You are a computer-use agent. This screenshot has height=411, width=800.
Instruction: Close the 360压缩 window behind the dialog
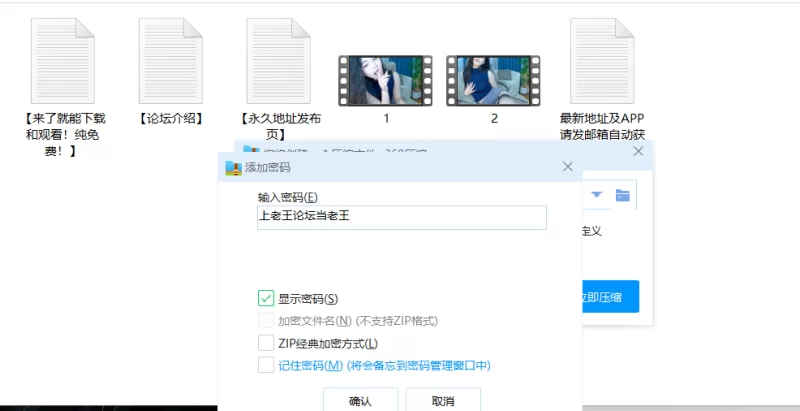[x=638, y=151]
